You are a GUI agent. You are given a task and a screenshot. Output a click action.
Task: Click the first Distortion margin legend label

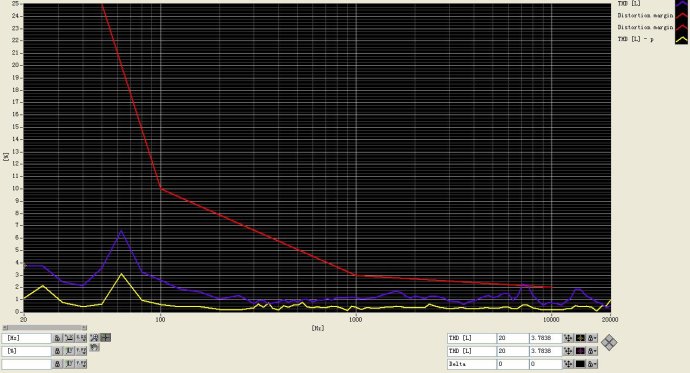(645, 15)
